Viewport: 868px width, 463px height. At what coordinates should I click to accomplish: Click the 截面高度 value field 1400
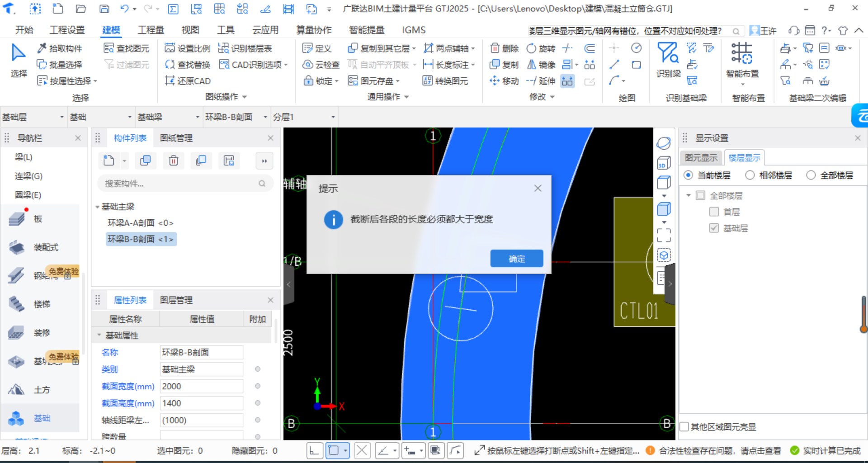coord(202,403)
